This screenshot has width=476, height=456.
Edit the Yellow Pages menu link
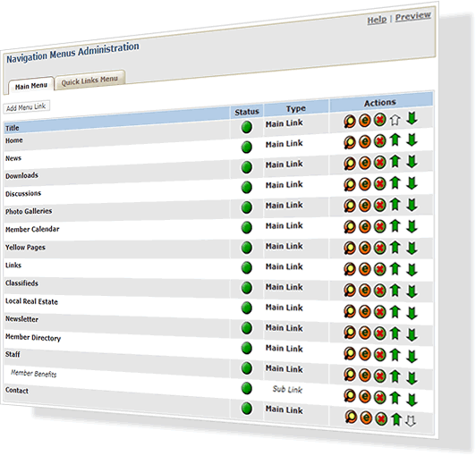[x=364, y=248]
